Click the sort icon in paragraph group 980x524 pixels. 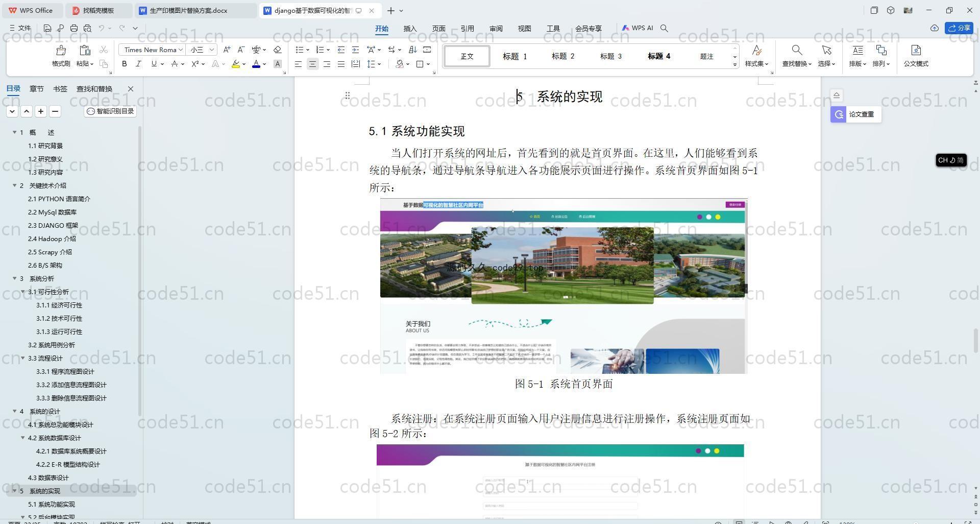coord(412,50)
